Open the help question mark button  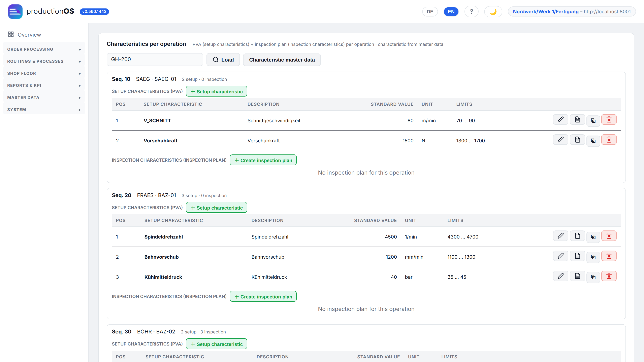coord(471,11)
